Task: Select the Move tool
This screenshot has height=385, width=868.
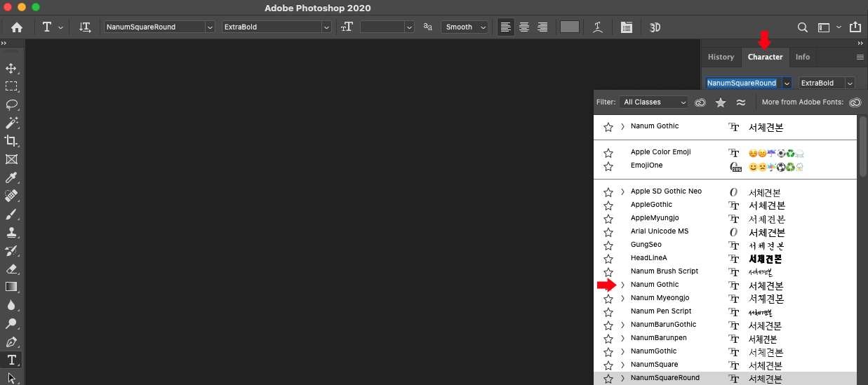Action: click(11, 68)
